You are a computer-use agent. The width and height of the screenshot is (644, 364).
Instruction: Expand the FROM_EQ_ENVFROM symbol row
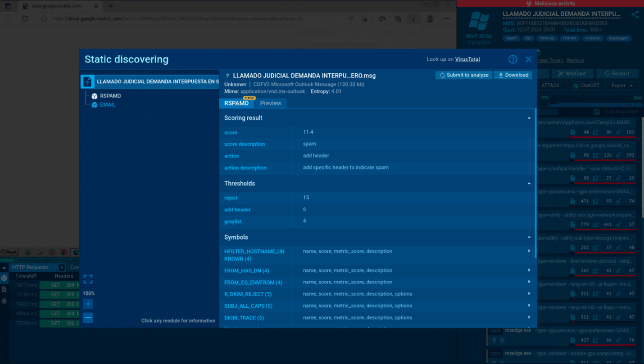pos(529,282)
